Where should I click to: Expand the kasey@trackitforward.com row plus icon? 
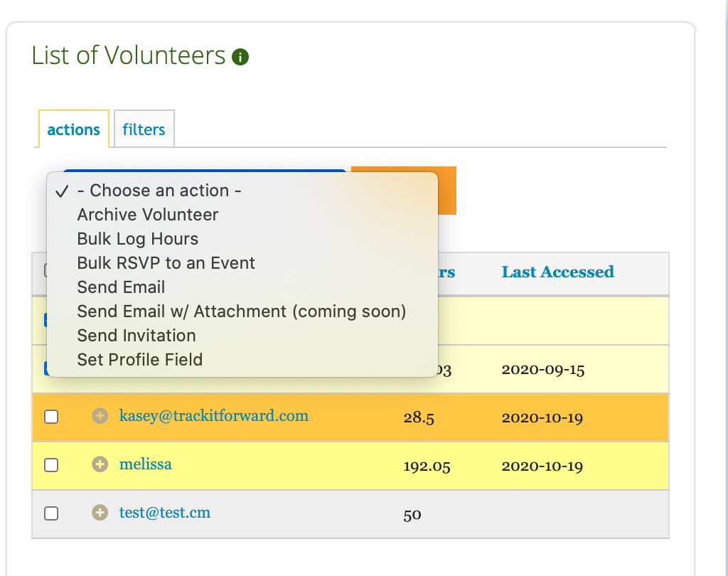(100, 415)
